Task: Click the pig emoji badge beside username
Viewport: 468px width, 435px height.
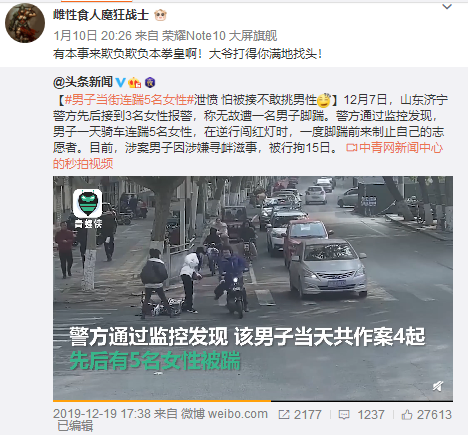Action: tap(160, 15)
